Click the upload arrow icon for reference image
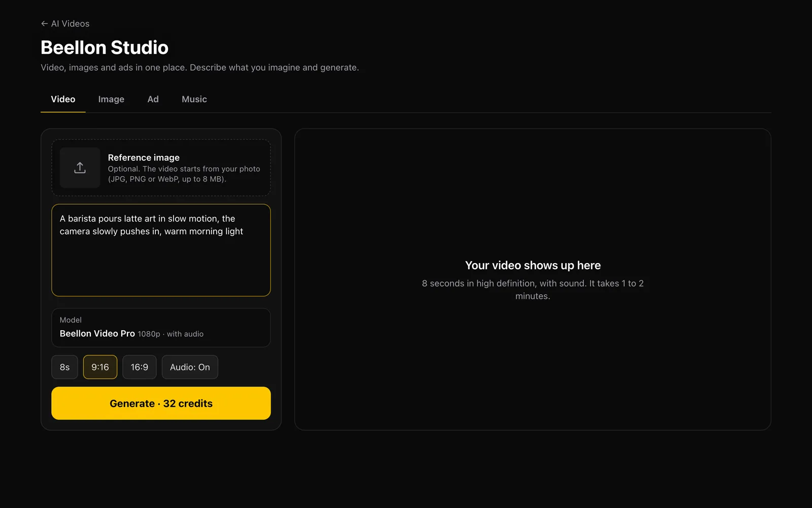 point(80,168)
